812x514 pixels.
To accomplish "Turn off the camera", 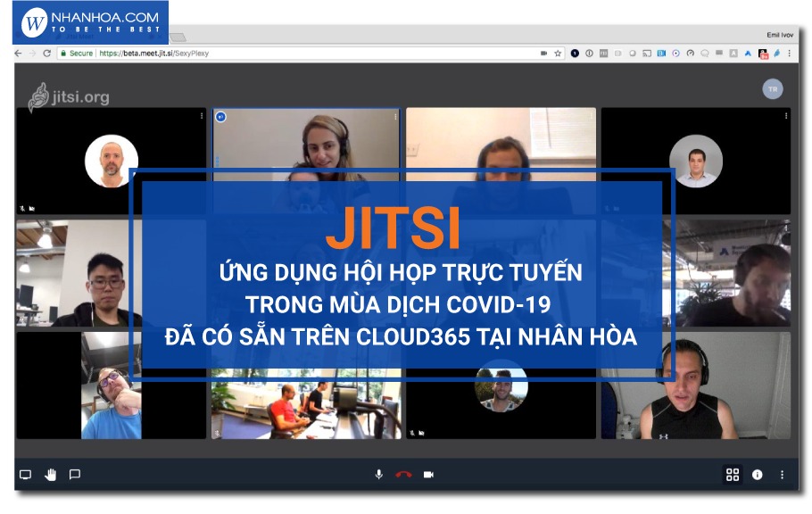I will 428,475.
